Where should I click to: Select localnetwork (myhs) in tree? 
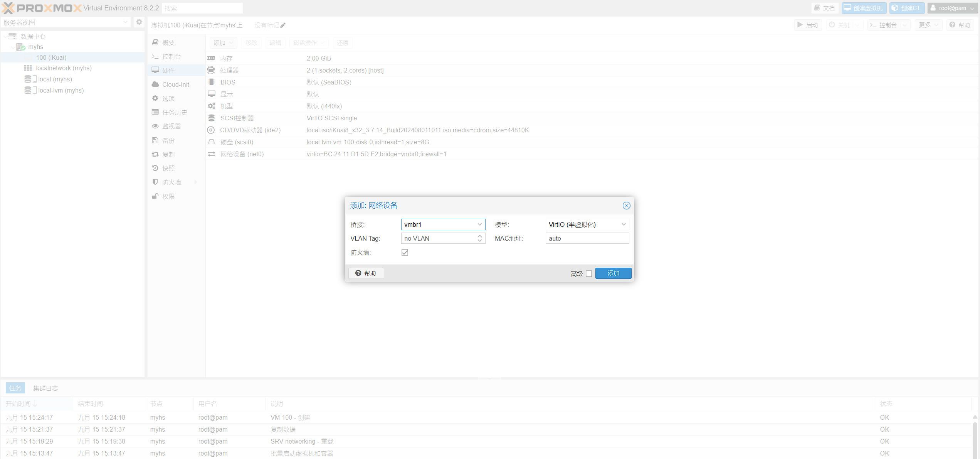pyautogui.click(x=64, y=68)
